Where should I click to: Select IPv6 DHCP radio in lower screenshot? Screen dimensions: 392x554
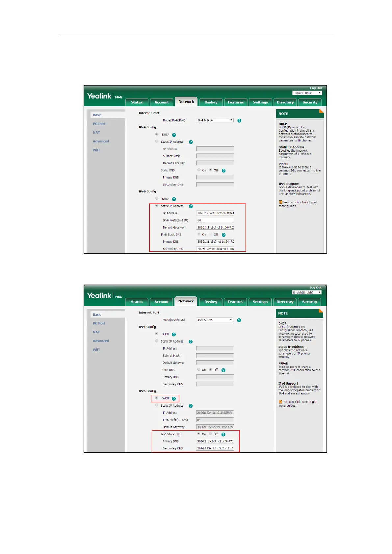pyautogui.click(x=156, y=398)
